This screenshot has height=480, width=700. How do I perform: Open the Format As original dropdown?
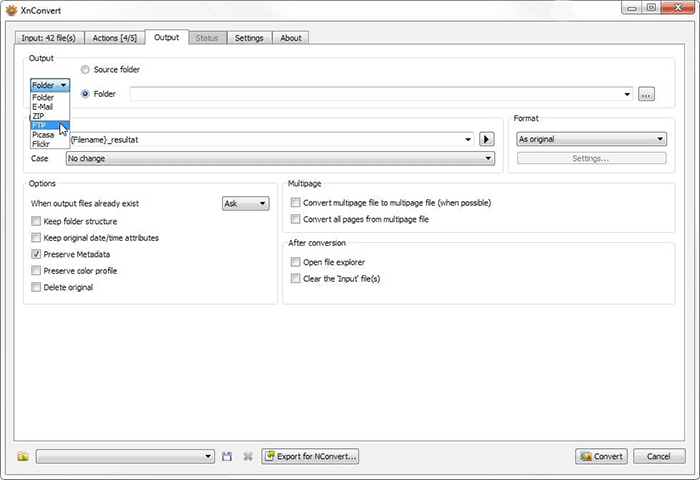coord(591,139)
